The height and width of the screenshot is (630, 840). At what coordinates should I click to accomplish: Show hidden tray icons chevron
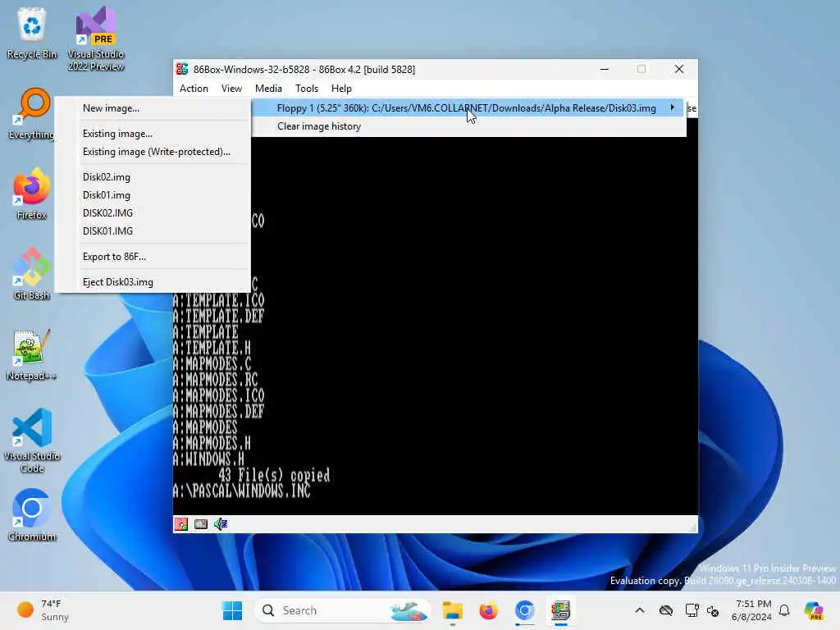(640, 610)
